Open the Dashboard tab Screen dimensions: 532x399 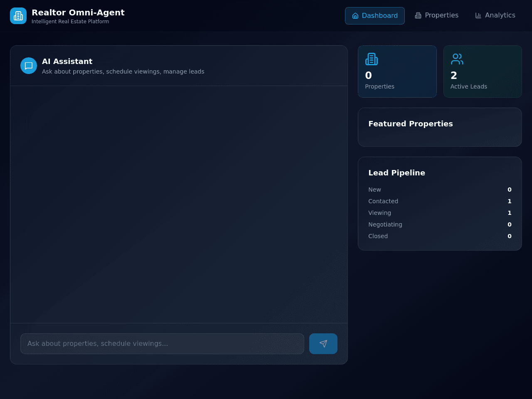375,16
